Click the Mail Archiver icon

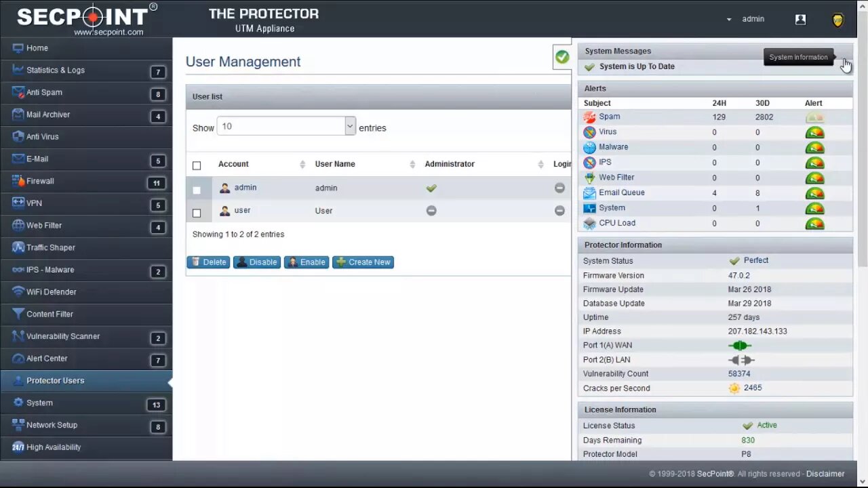coord(18,115)
